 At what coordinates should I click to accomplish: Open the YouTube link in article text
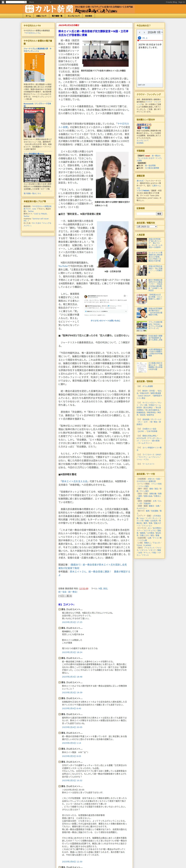click(63, 266)
